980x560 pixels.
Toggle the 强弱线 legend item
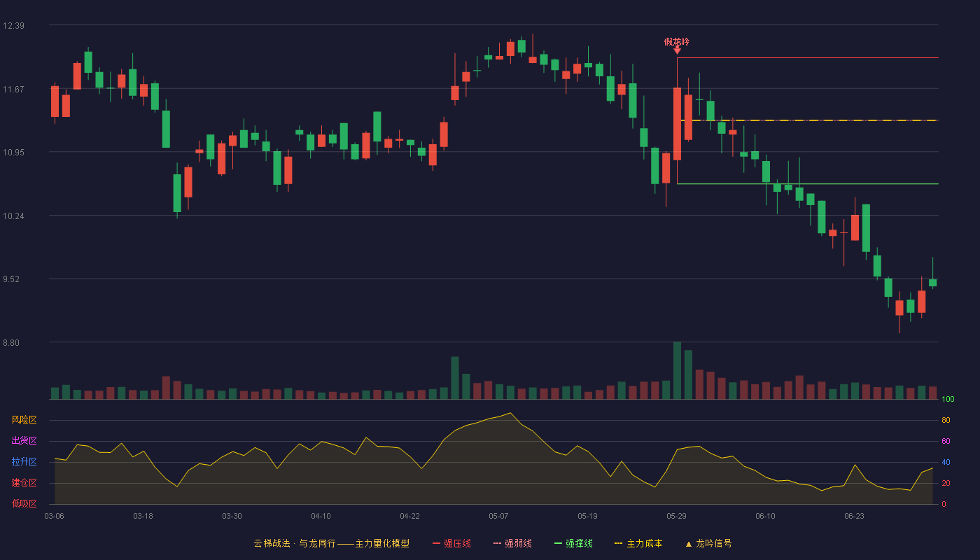tap(512, 543)
